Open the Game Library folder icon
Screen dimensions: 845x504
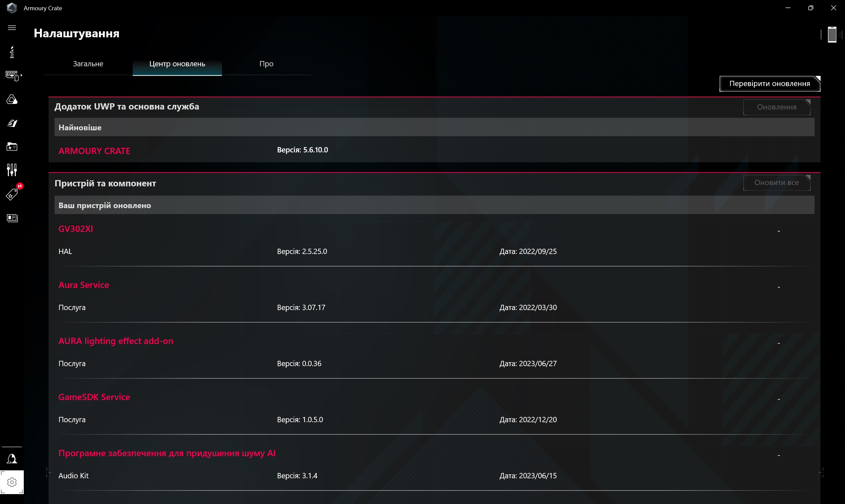click(x=12, y=147)
